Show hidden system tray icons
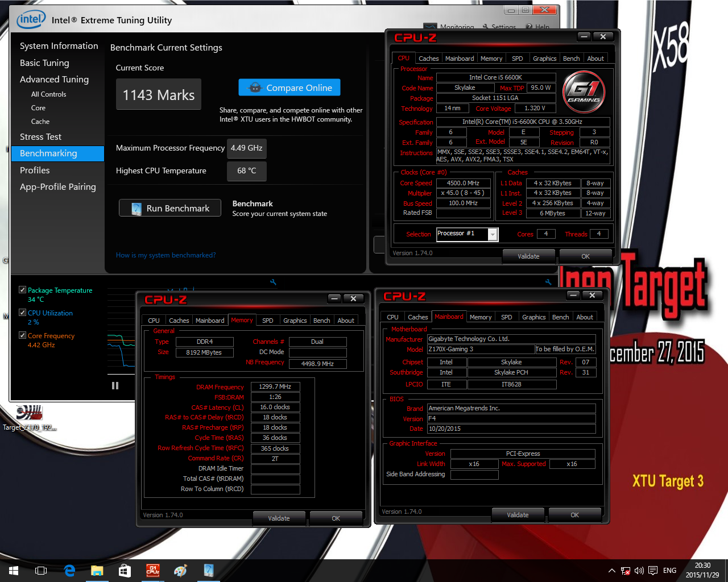The height and width of the screenshot is (582, 728). tap(612, 571)
